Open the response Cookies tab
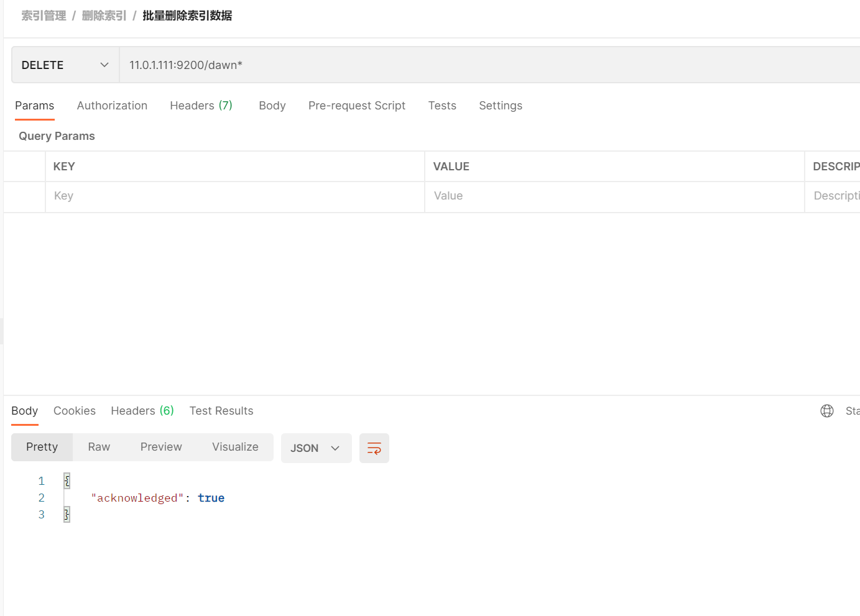Image resolution: width=860 pixels, height=616 pixels. (x=75, y=411)
